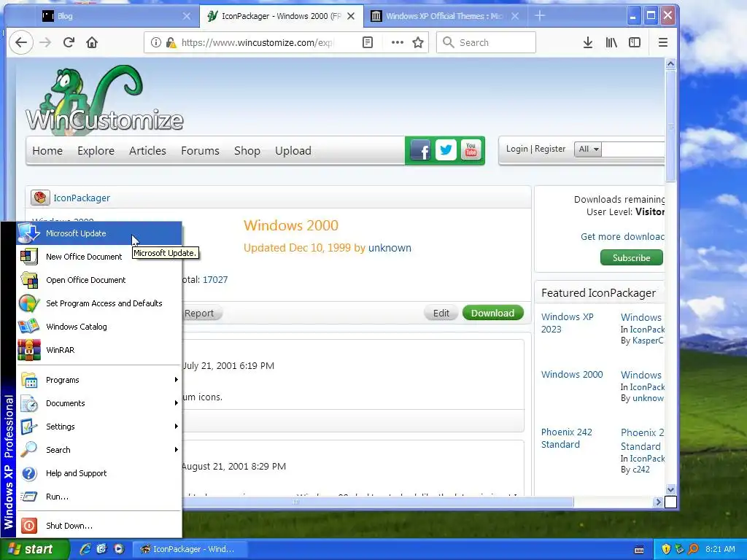Toggle the sidebar icon in Firefox toolbar
This screenshot has width=747, height=560.
pyautogui.click(x=635, y=42)
